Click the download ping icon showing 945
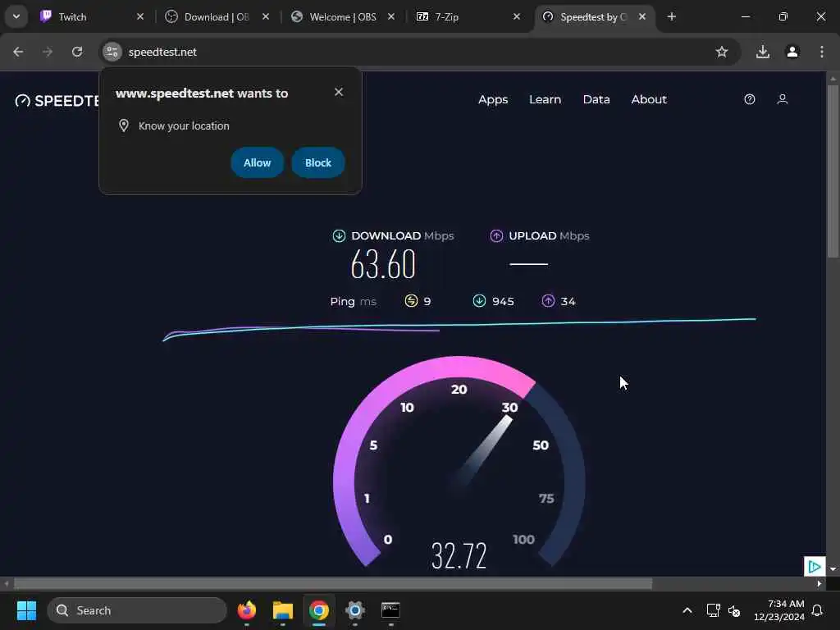 click(479, 301)
